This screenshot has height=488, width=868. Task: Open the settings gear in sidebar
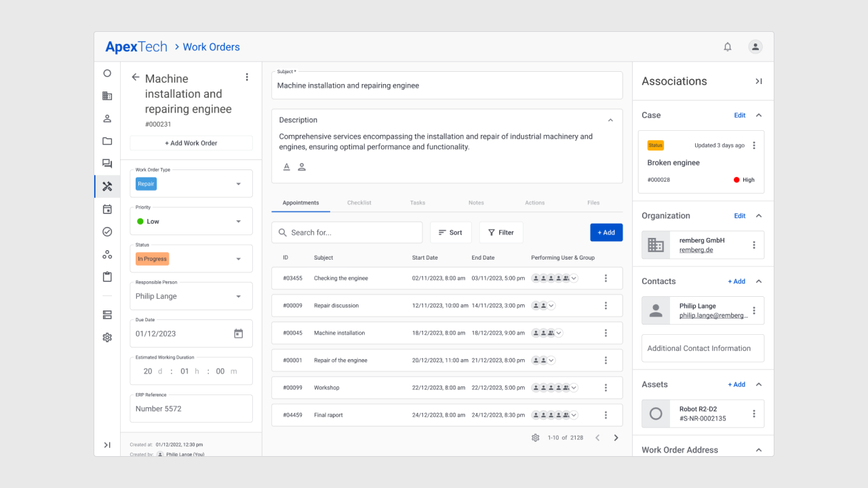[x=107, y=337]
